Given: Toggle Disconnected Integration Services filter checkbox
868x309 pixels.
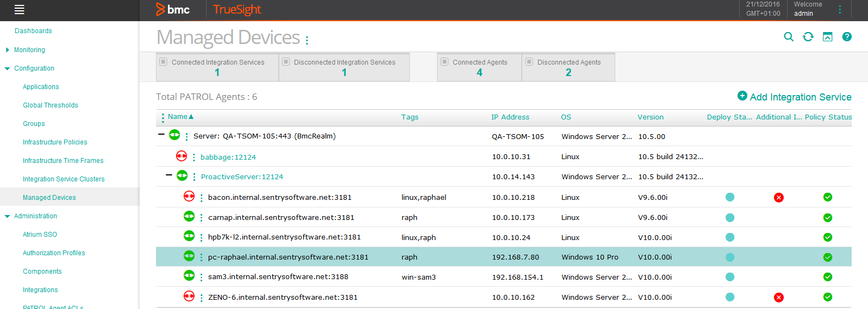Looking at the screenshot, I should (x=286, y=61).
